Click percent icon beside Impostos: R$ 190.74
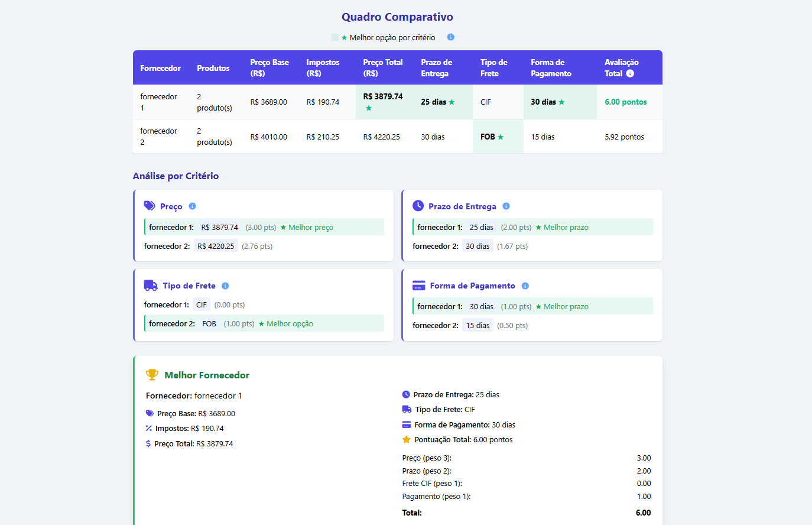This screenshot has width=812, height=525. click(149, 428)
